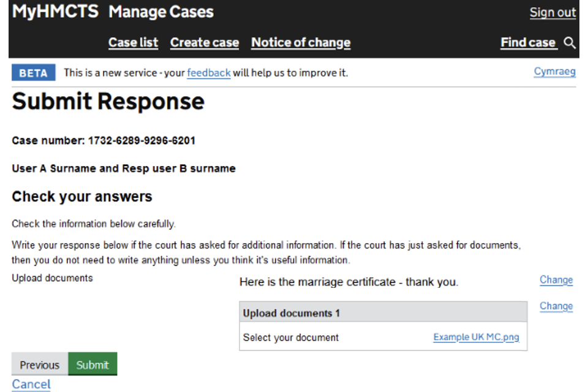Click the case number 1732-6289-9296-6201
This screenshot has height=392, width=588.
141,141
